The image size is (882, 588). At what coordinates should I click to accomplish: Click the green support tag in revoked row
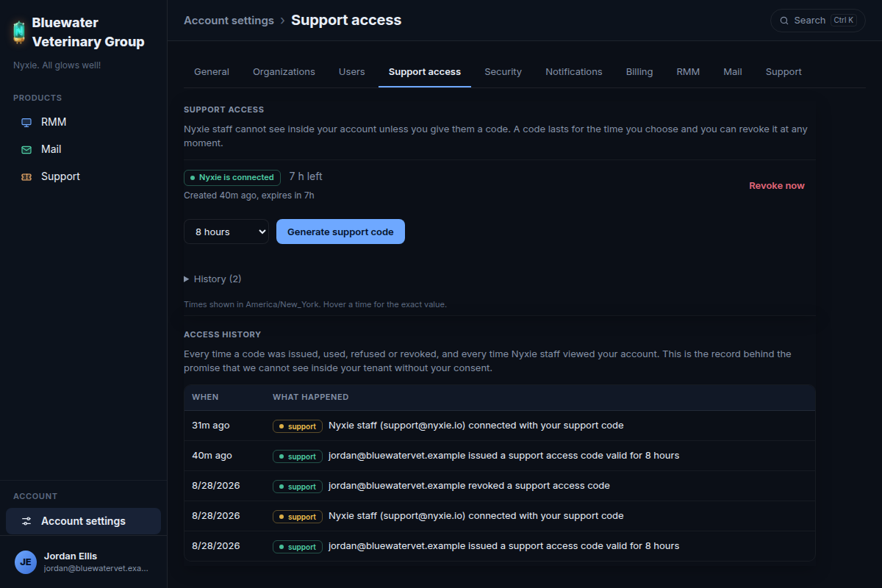click(298, 487)
